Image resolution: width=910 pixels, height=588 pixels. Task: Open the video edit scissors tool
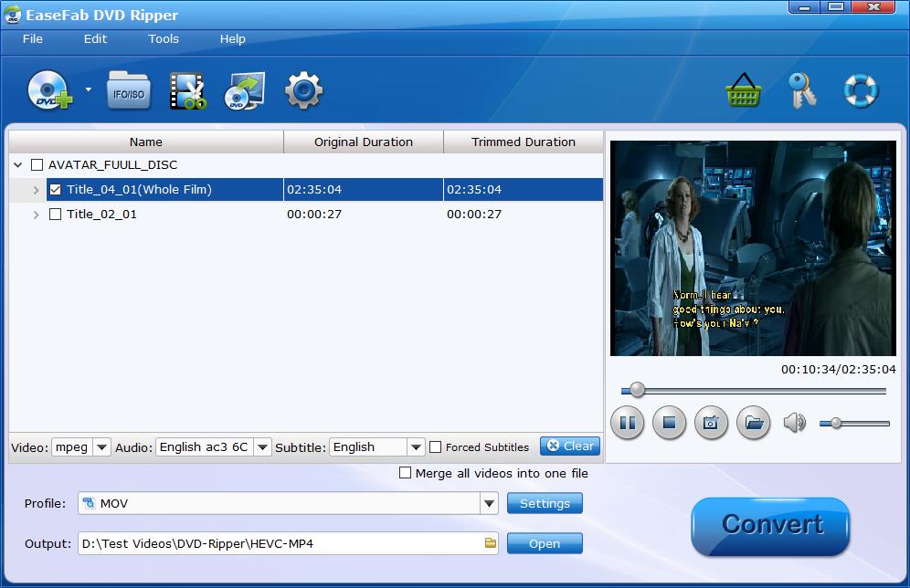[x=188, y=91]
